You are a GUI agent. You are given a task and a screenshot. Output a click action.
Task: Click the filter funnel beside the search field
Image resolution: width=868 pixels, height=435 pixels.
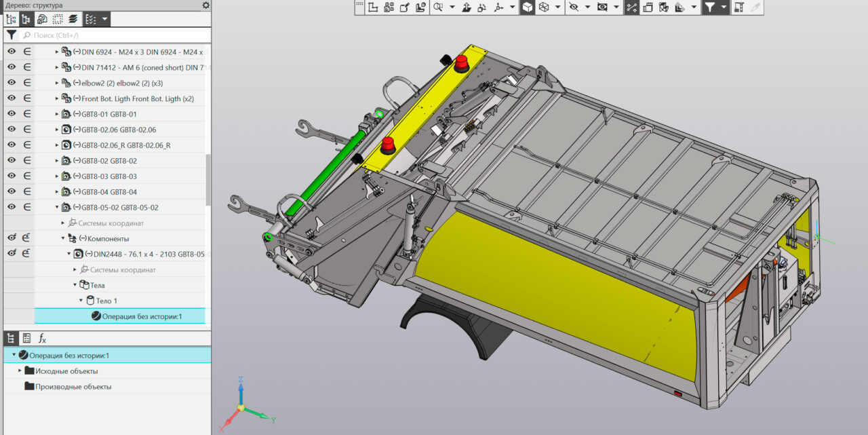tap(12, 35)
